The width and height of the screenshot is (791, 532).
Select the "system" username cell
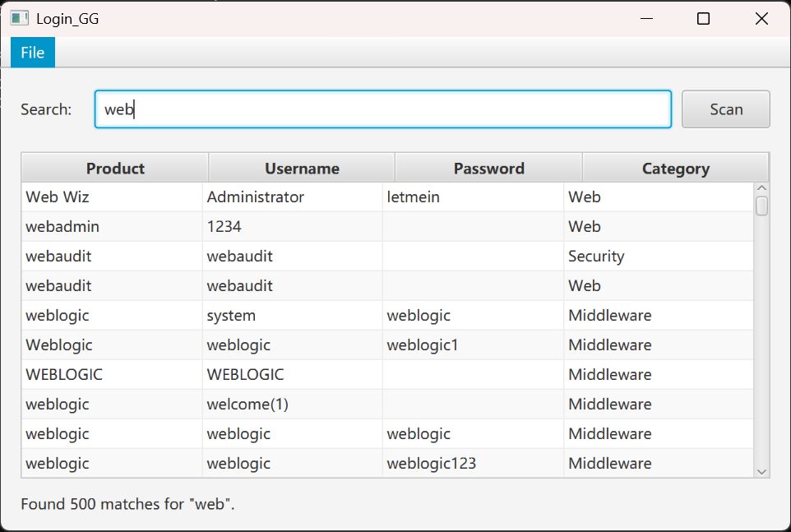(293, 316)
